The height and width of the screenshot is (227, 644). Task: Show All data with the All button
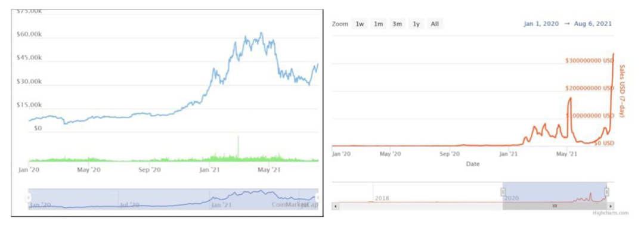(435, 24)
